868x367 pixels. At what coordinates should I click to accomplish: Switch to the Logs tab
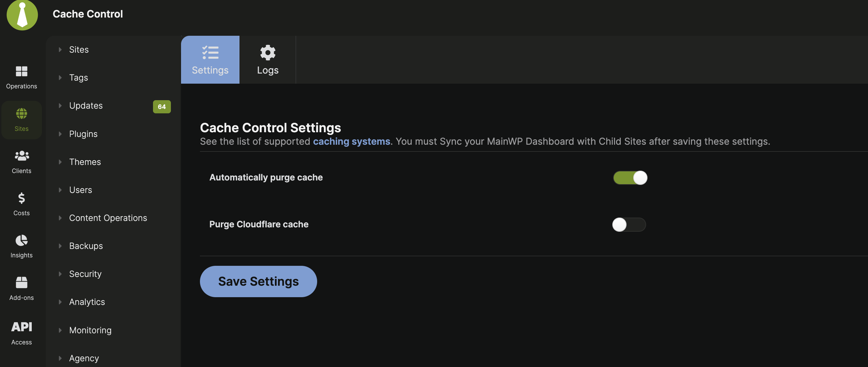[x=268, y=60]
